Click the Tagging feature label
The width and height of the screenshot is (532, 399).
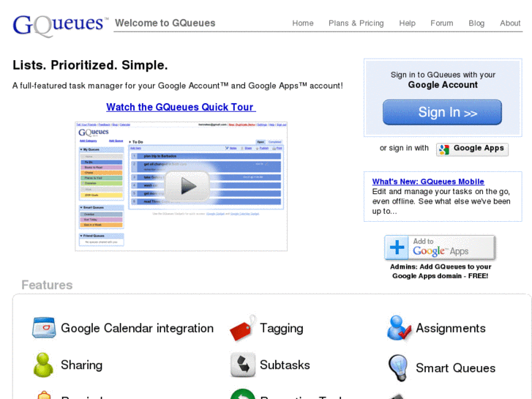click(x=281, y=329)
